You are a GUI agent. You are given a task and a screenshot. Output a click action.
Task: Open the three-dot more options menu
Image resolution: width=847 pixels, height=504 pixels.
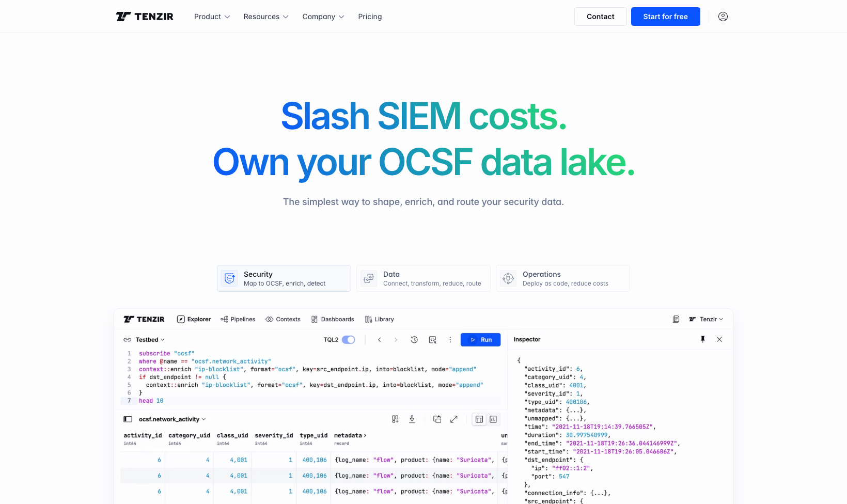450,340
